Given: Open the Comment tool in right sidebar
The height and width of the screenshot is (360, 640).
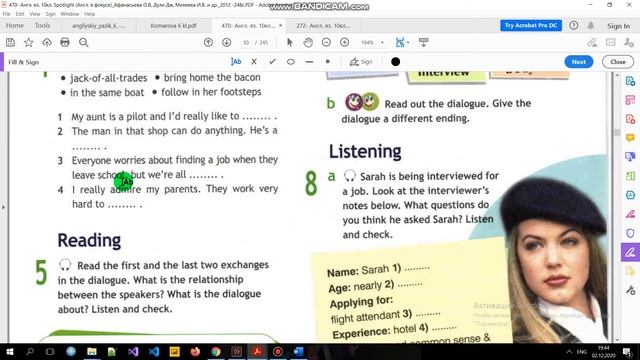Looking at the screenshot, I should point(630,138).
